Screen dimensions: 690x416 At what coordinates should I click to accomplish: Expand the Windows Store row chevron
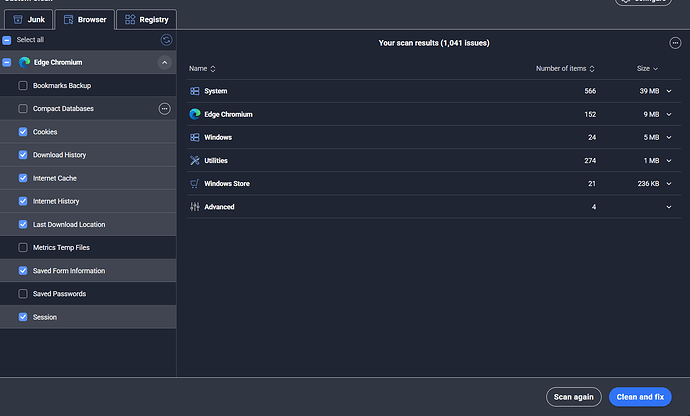point(669,184)
